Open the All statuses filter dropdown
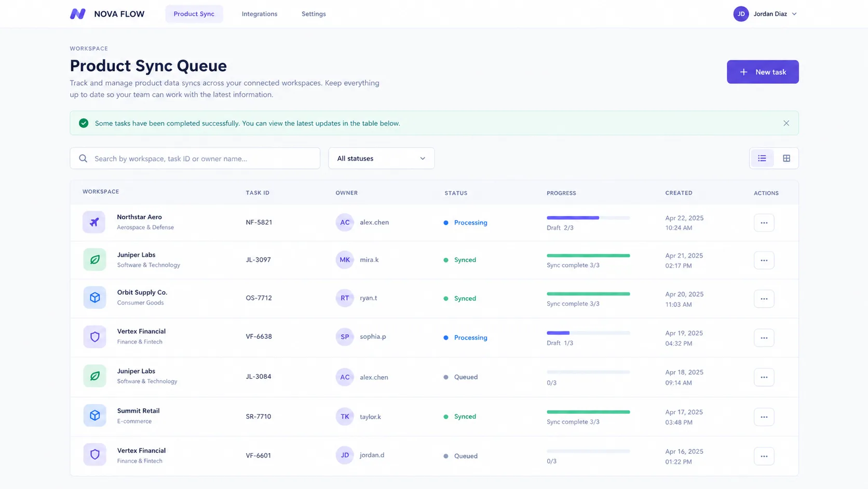 [381, 158]
